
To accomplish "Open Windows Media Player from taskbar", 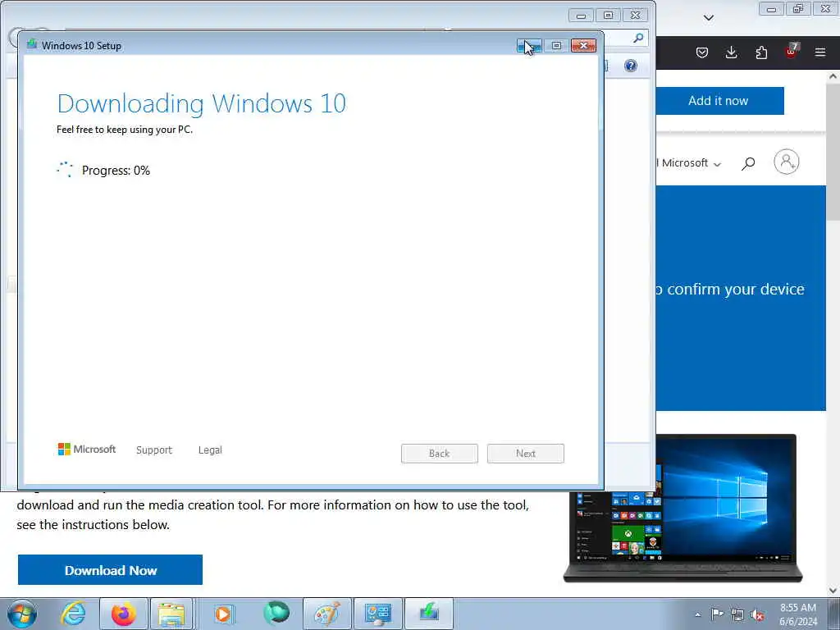I will pos(223,614).
